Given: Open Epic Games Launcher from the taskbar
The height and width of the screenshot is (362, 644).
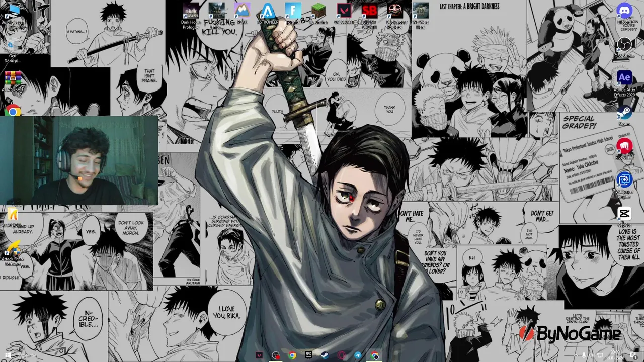Looking at the screenshot, I should click(308, 355).
